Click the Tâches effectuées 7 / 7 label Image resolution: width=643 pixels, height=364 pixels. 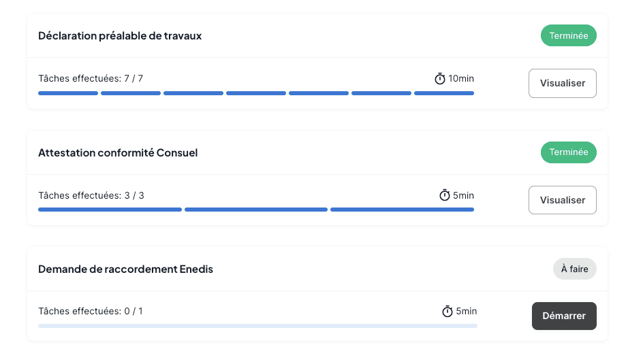91,78
